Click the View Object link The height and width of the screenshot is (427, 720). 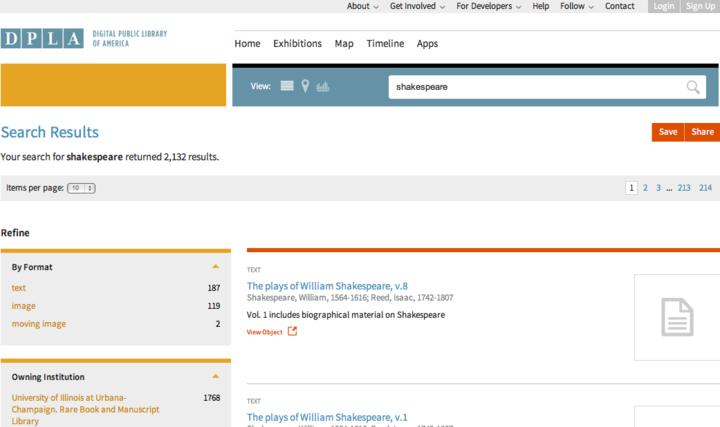coord(264,332)
